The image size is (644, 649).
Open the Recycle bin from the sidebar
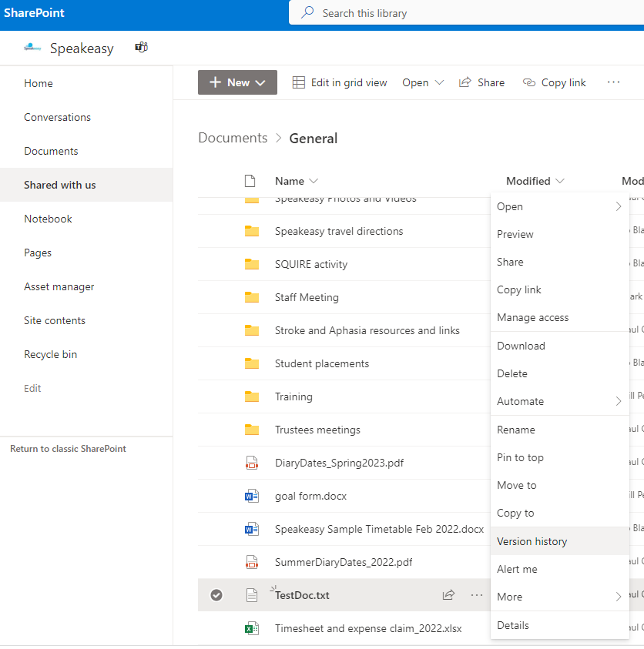(x=50, y=354)
